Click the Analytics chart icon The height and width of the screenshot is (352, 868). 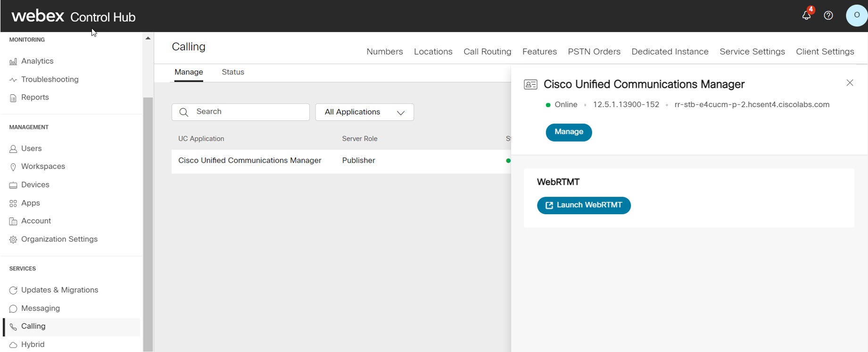(x=13, y=61)
